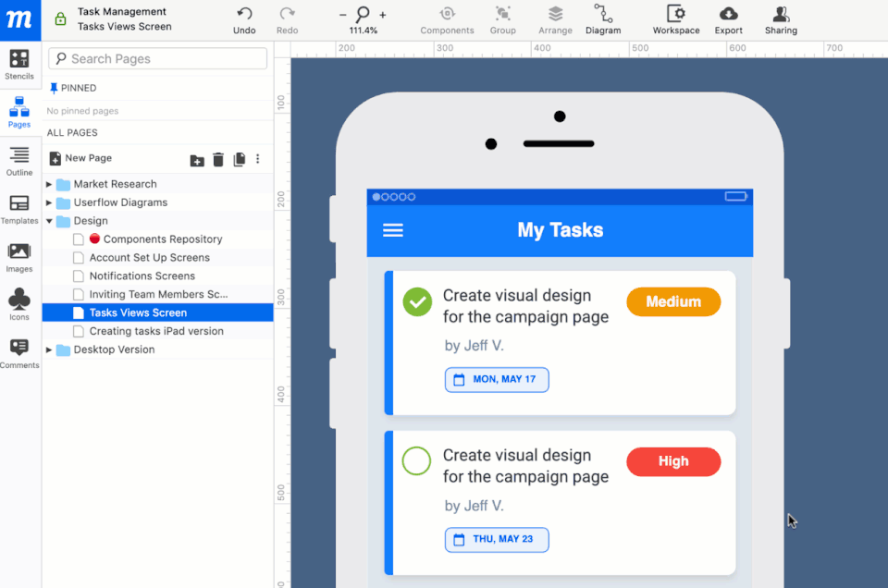The width and height of the screenshot is (888, 588).
Task: Expand the Market Research folder
Action: pos(49,185)
